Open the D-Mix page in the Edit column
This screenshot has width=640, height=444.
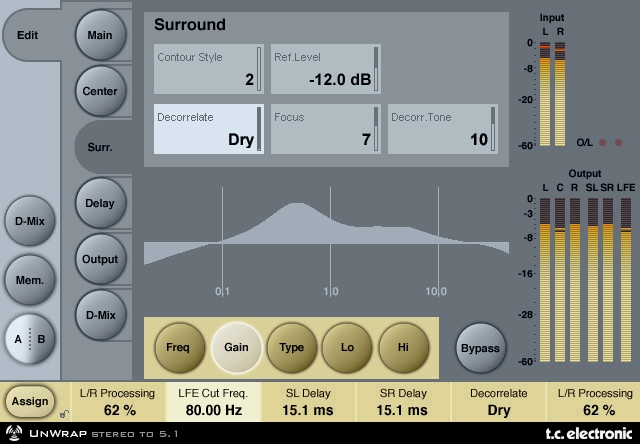(x=100, y=315)
